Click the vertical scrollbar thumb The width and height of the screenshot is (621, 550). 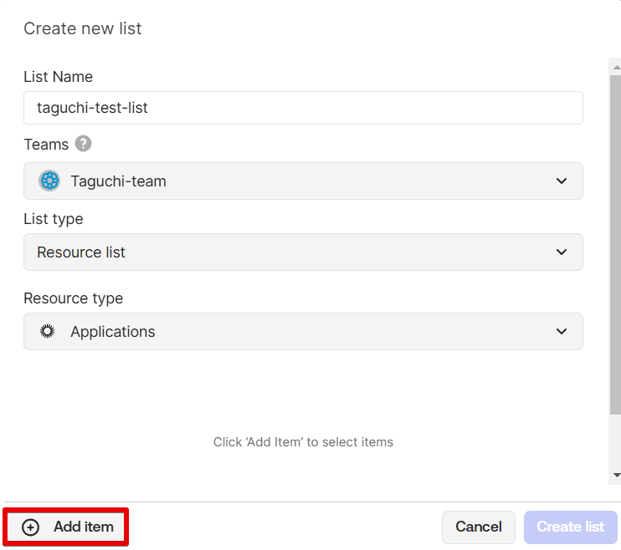[615, 240]
